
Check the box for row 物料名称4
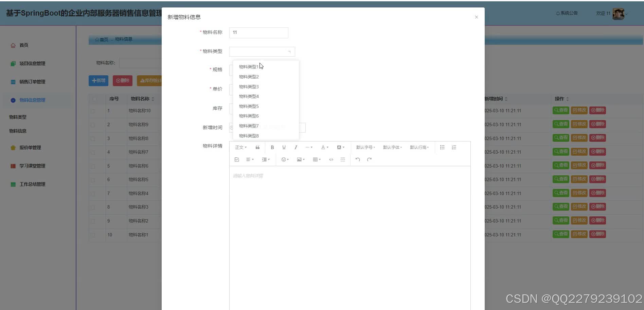[x=93, y=194]
